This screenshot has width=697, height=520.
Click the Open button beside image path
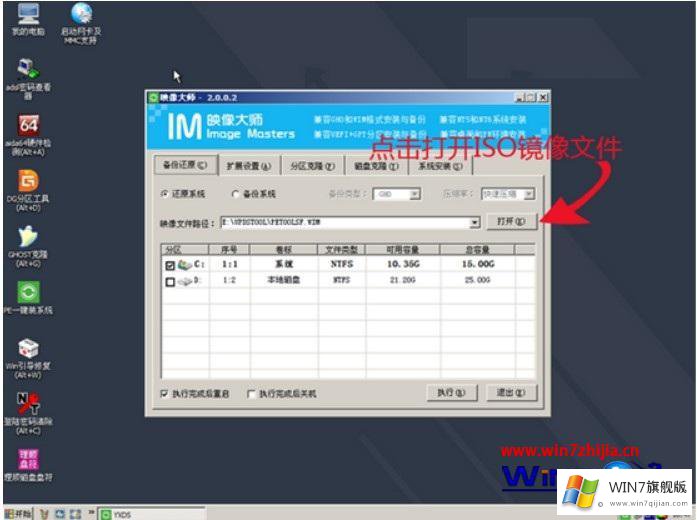point(511,221)
